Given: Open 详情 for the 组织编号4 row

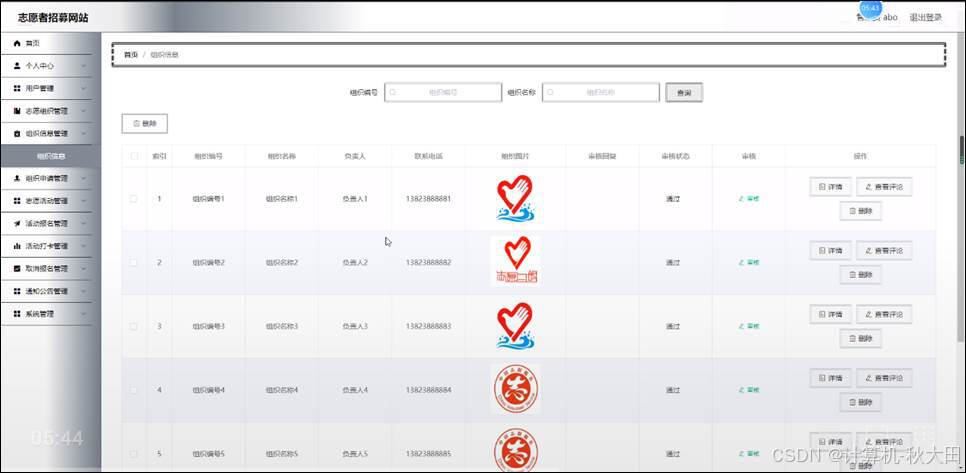Looking at the screenshot, I should pyautogui.click(x=830, y=378).
